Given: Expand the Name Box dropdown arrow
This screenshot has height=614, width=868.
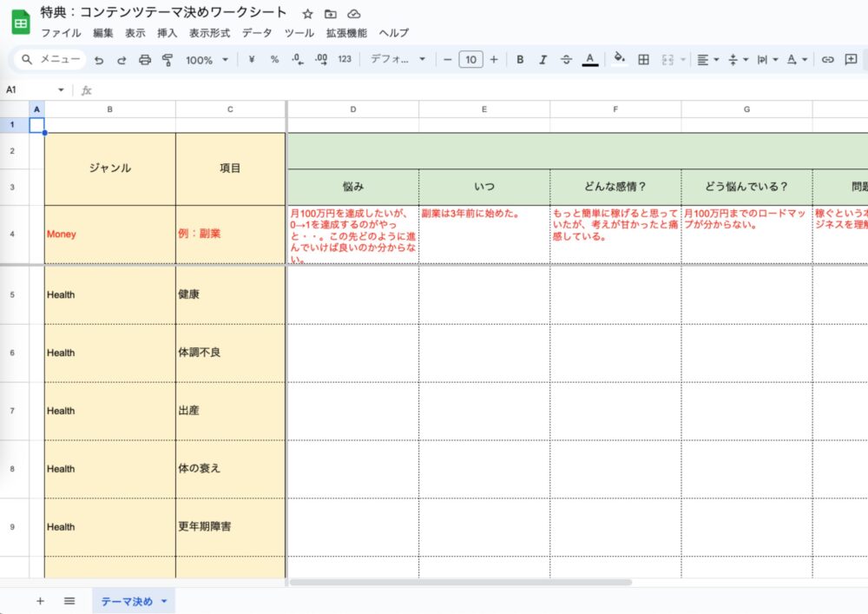Looking at the screenshot, I should tap(61, 90).
